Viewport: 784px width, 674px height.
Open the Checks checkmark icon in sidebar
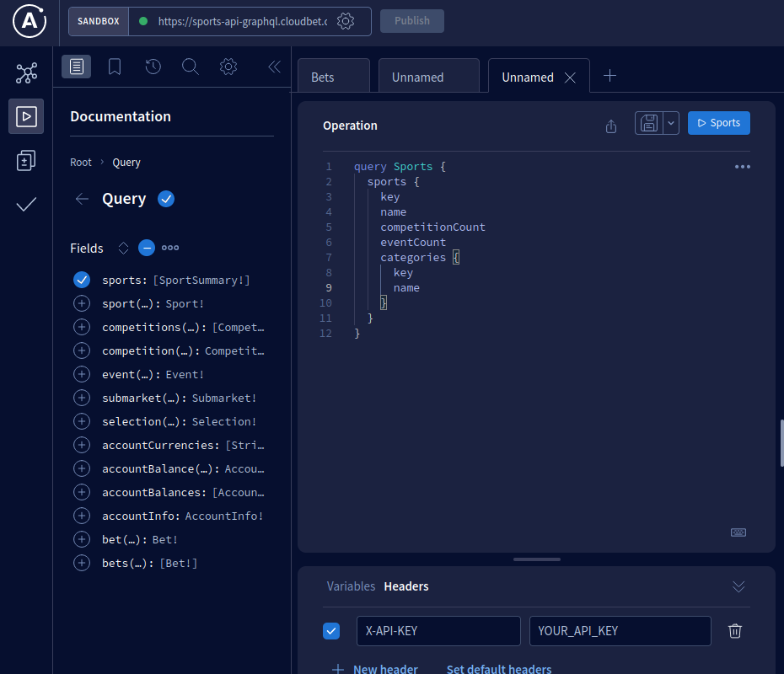pyautogui.click(x=26, y=205)
